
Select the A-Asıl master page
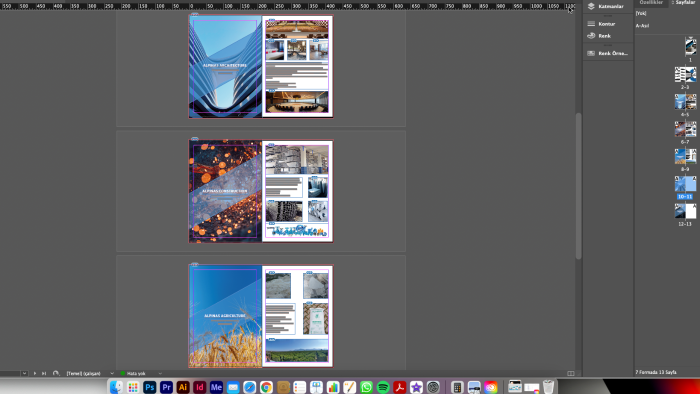642,26
